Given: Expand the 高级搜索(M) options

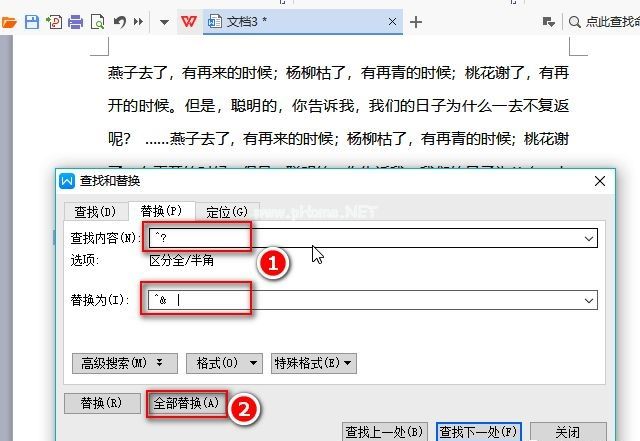Looking at the screenshot, I should point(115,363).
